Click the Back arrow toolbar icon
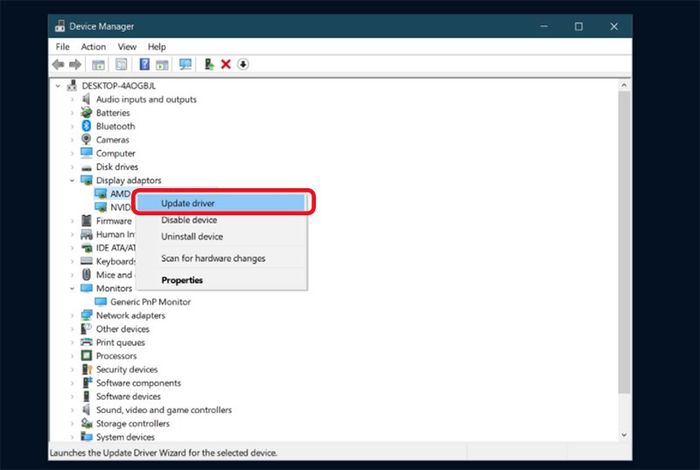 pyautogui.click(x=58, y=65)
